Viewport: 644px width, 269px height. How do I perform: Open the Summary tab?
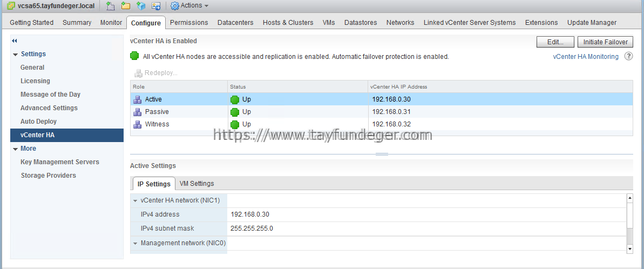coord(77,23)
